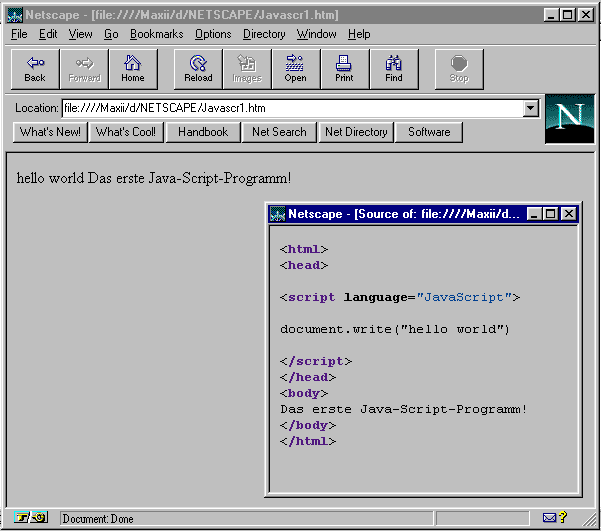Click the '<html>' line in source

pos(304,250)
